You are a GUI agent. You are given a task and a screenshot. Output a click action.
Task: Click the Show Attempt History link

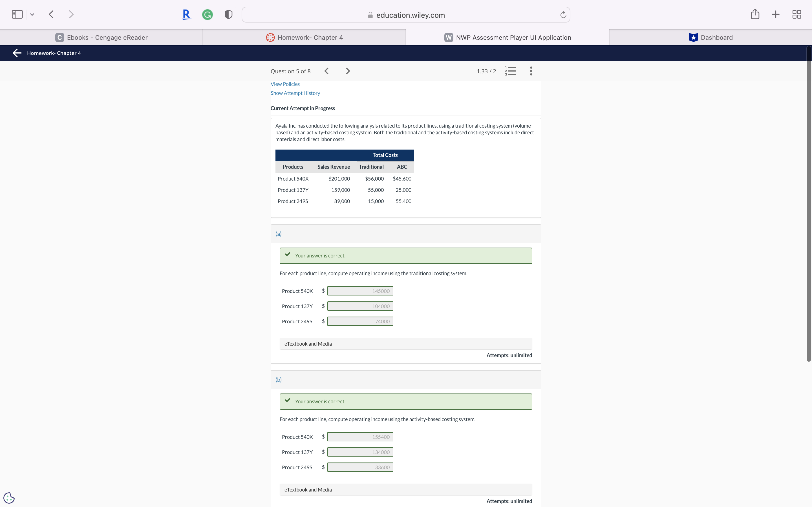point(295,93)
